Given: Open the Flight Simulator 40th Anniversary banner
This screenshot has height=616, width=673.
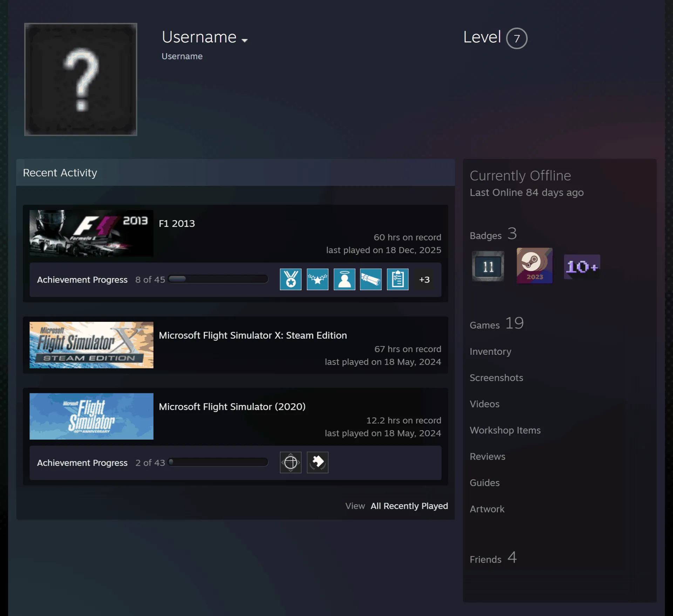Looking at the screenshot, I should coord(91,416).
